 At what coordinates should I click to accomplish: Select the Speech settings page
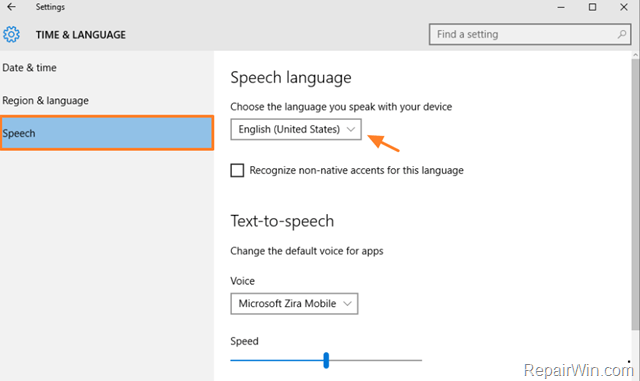[x=107, y=133]
